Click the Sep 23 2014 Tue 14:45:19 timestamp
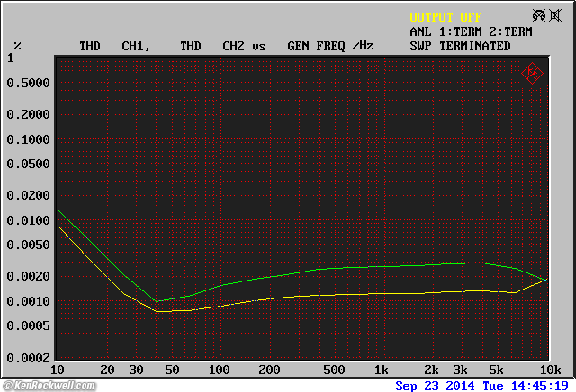 pyautogui.click(x=481, y=386)
